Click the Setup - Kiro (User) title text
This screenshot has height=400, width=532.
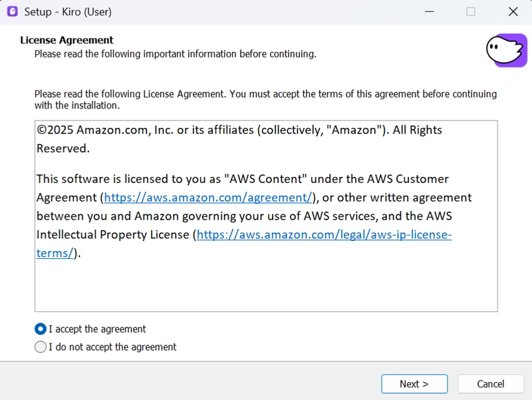(68, 11)
